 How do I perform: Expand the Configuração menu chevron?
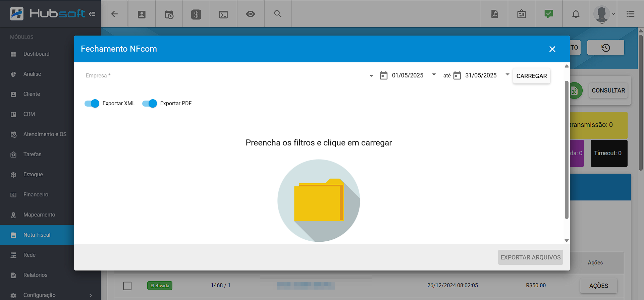click(x=91, y=295)
